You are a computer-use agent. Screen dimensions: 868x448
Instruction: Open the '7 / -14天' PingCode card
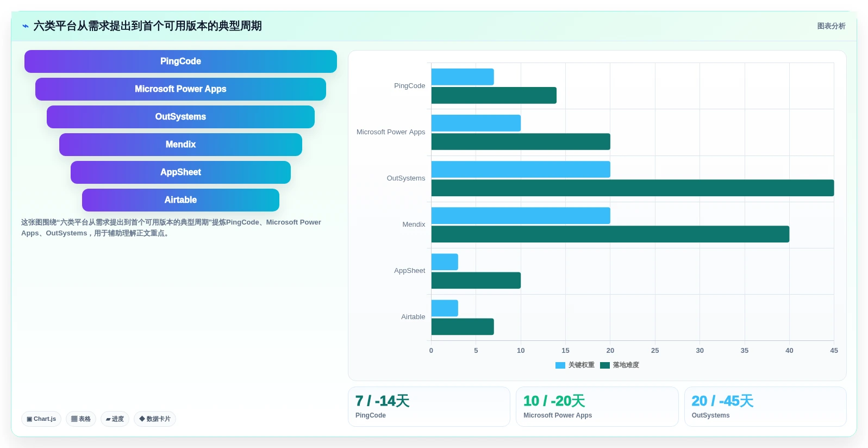click(x=429, y=407)
